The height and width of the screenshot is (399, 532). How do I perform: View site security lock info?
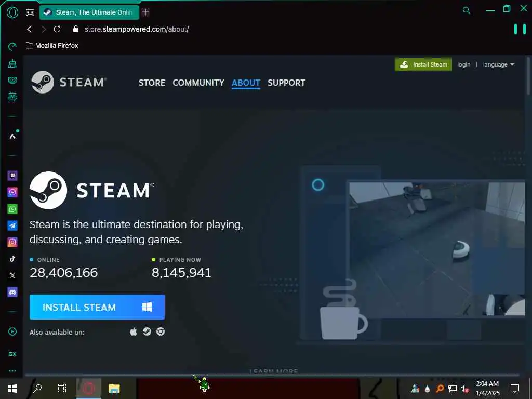coord(76,29)
